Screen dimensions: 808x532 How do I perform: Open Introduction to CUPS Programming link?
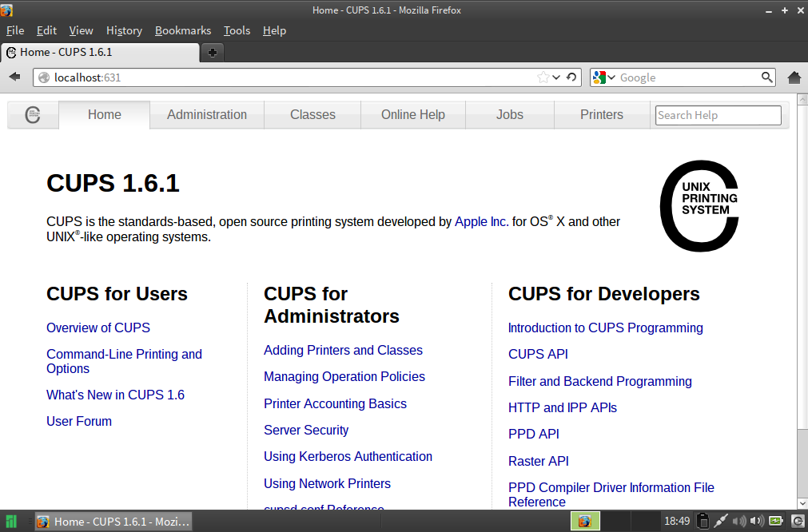[x=606, y=328]
